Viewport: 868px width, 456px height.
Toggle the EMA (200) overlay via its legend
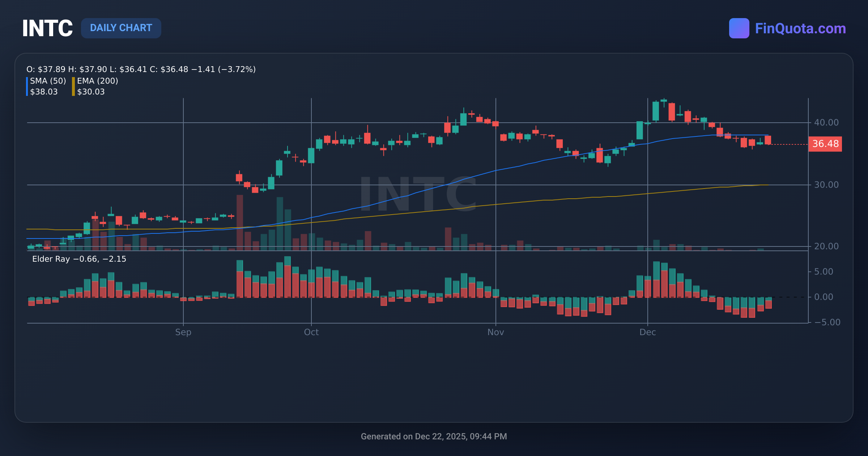[x=98, y=81]
